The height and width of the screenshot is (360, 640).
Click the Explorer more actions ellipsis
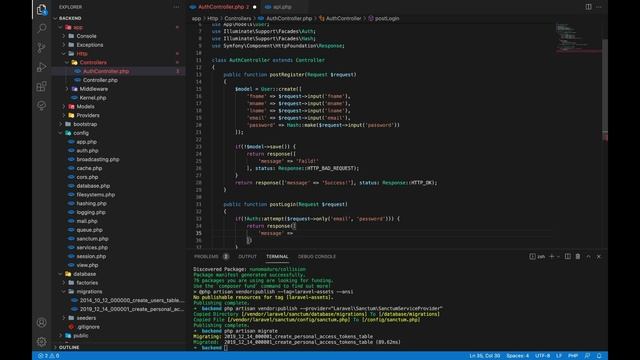176,7
